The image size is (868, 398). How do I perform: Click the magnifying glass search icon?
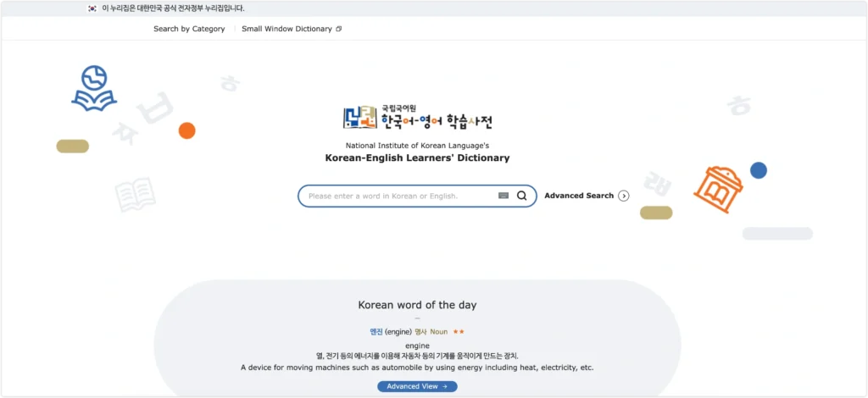(521, 196)
